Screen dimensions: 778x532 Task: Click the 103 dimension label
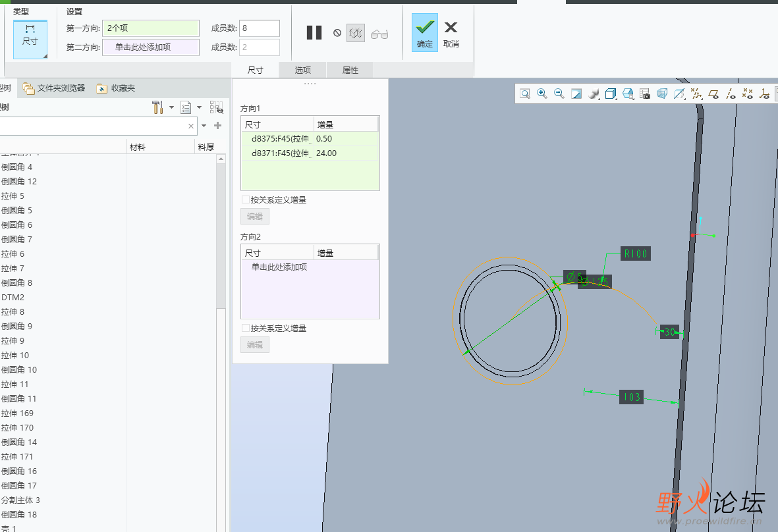click(632, 397)
